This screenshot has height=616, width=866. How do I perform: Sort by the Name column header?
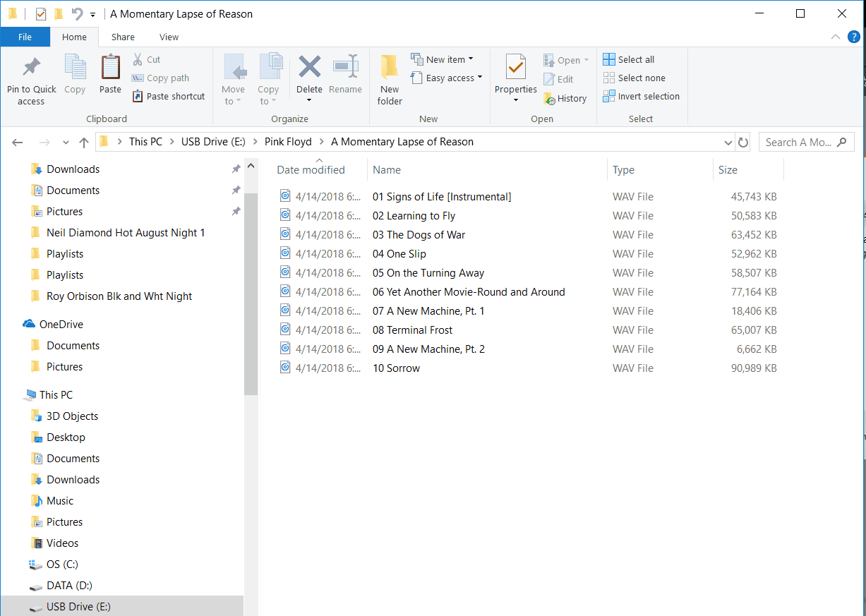487,169
